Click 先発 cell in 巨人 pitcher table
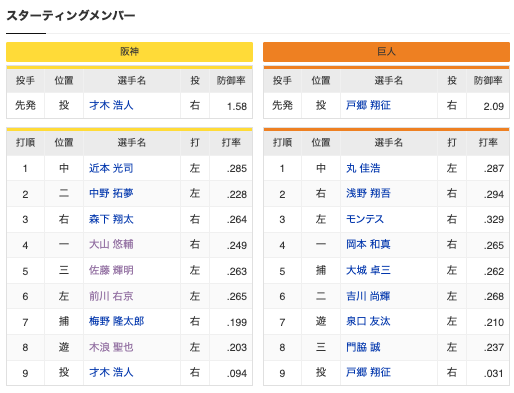The height and width of the screenshot is (393, 514). click(x=282, y=105)
